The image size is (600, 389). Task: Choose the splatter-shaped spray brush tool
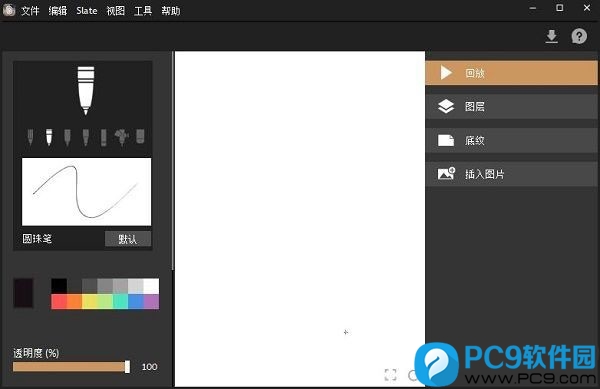point(122,137)
